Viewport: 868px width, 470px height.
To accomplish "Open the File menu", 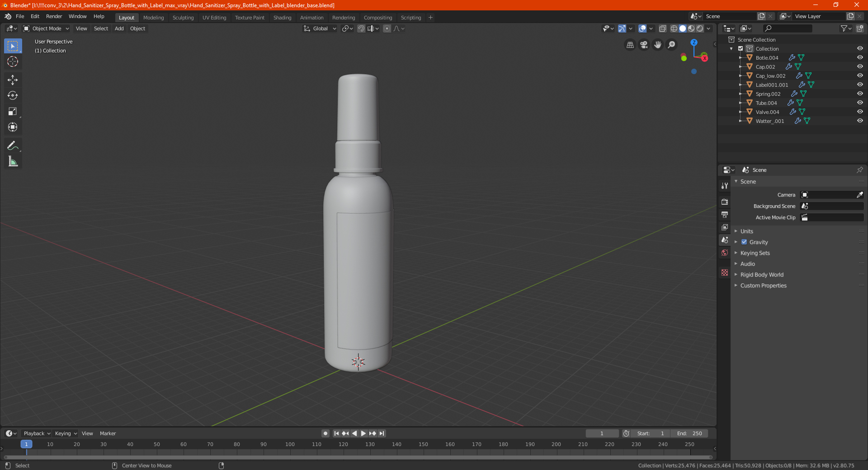I will pyautogui.click(x=20, y=16).
